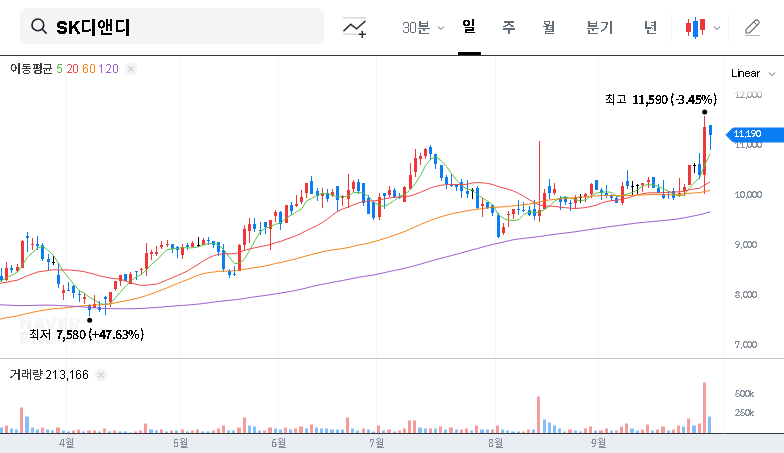Switch to the yearly 년 tab
Screen dimensions: 784x453
click(x=650, y=28)
